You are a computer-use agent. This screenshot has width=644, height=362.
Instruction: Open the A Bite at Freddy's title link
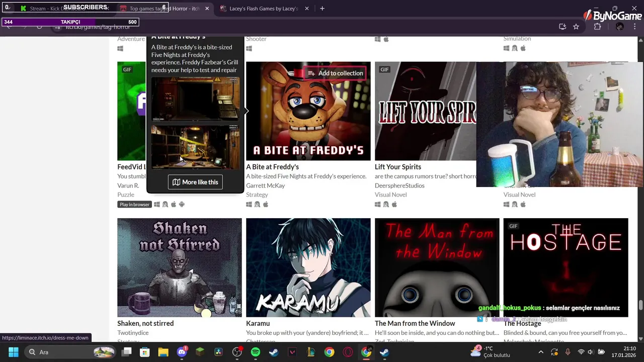[272, 167]
